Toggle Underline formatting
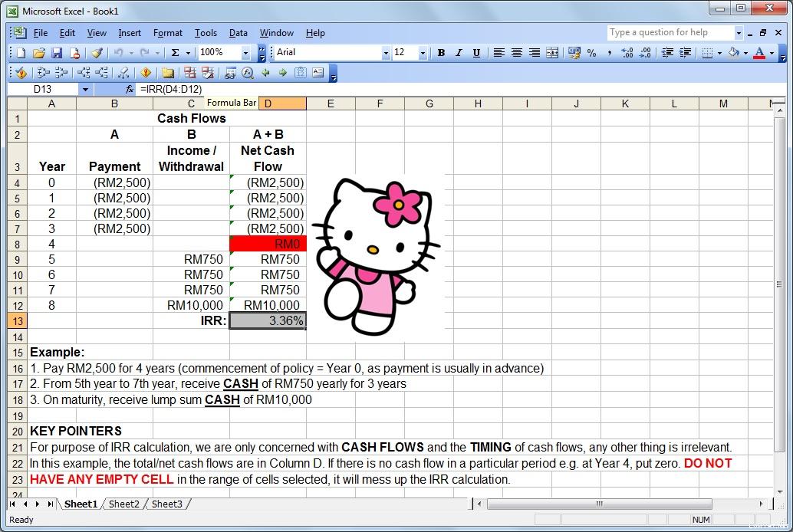This screenshot has width=793, height=532. (x=476, y=53)
